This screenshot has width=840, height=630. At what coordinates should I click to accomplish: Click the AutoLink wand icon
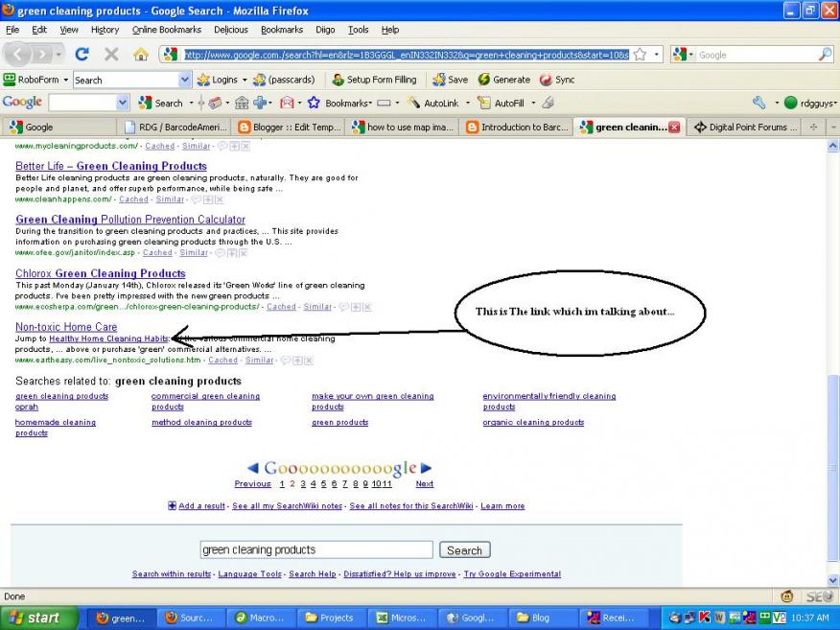412,103
